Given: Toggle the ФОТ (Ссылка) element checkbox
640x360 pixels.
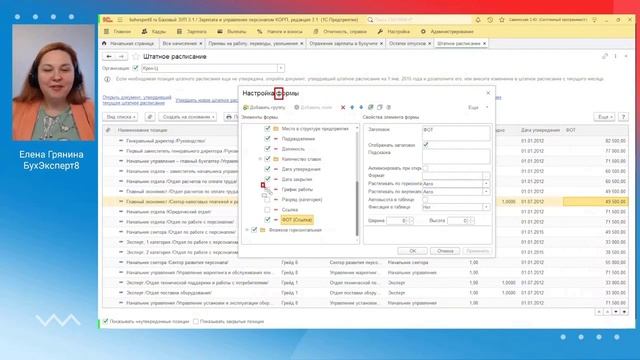Looking at the screenshot, I should click(x=267, y=220).
